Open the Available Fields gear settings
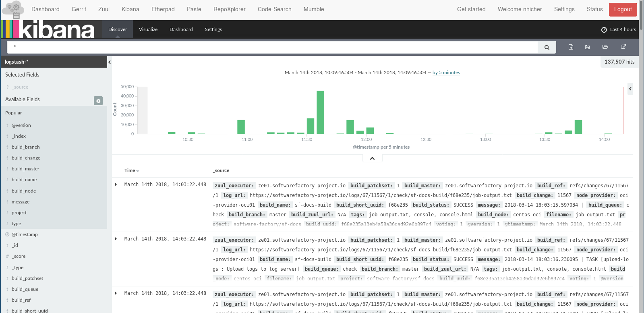 (x=98, y=101)
